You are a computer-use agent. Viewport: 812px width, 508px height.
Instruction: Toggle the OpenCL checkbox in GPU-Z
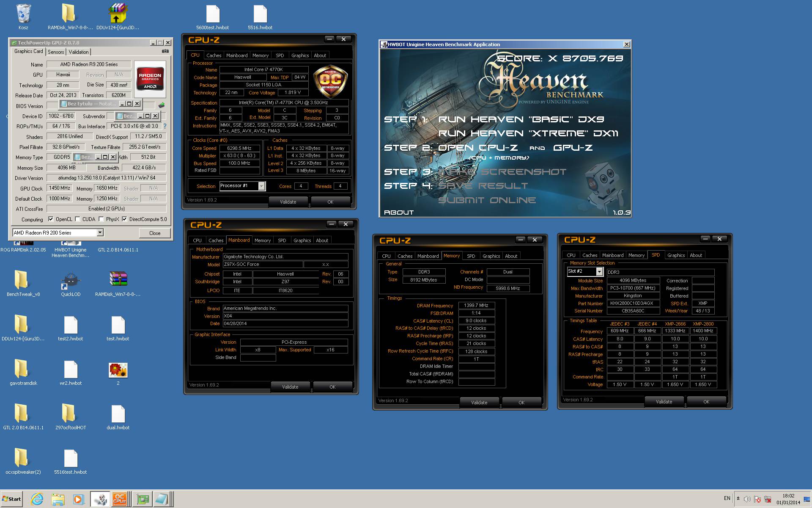point(51,219)
